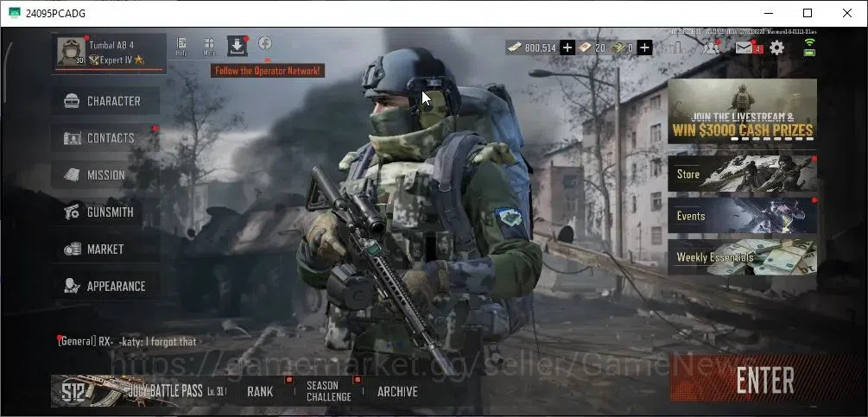Open the More grid icon
868x417 pixels.
click(209, 47)
